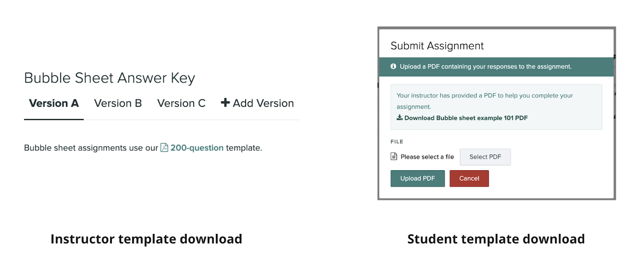The height and width of the screenshot is (276, 644).
Task: Click the Please select a file text
Action: [x=427, y=157]
